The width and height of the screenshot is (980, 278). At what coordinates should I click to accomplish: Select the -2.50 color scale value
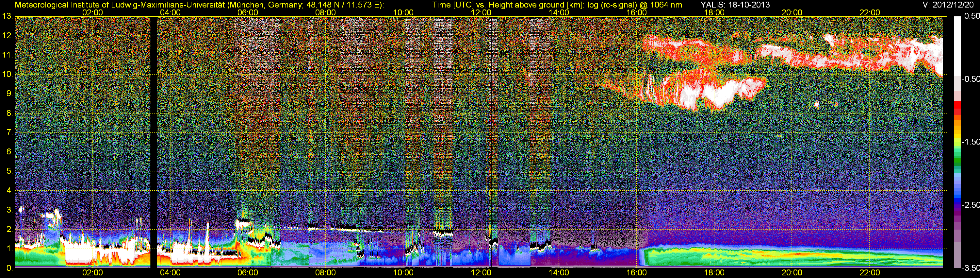click(x=971, y=205)
